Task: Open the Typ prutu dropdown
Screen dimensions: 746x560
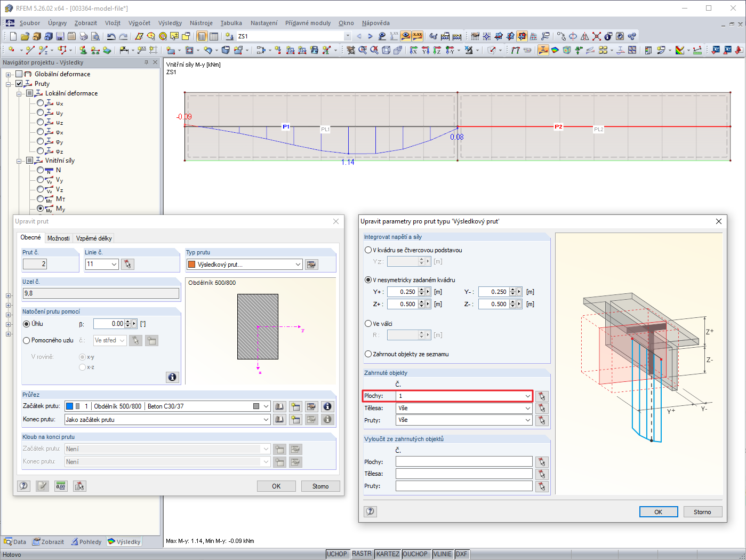Action: 298,264
